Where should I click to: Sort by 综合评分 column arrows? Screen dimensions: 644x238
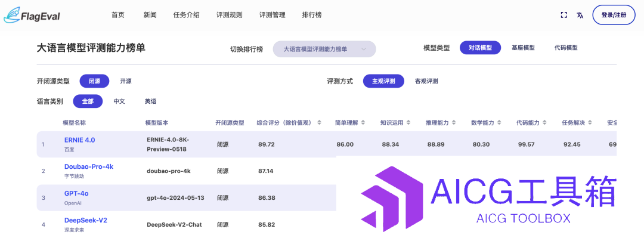point(319,122)
